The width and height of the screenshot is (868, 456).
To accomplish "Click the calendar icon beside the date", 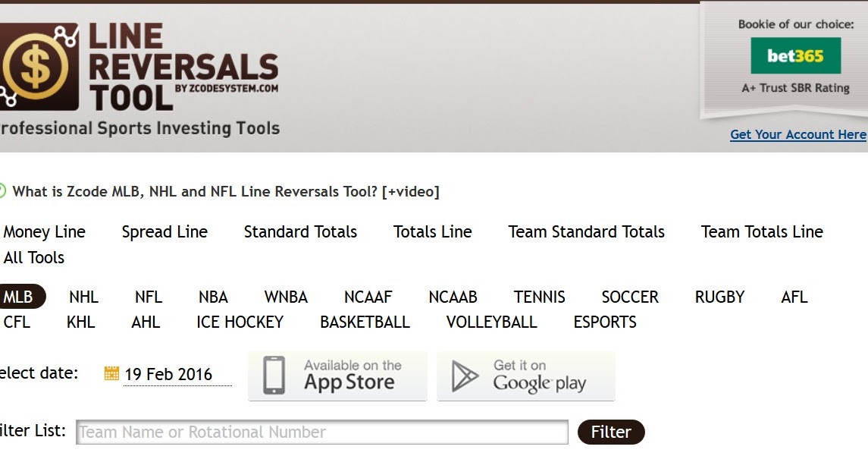I will (111, 373).
